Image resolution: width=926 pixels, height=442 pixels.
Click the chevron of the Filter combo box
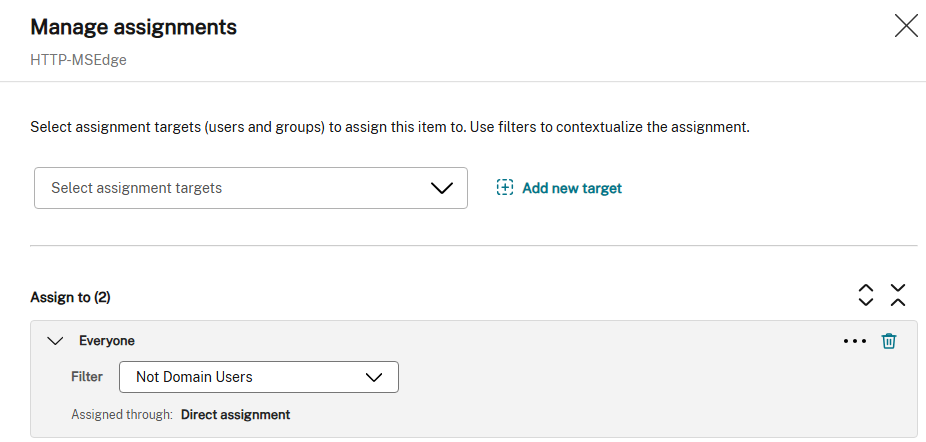pyautogui.click(x=374, y=377)
